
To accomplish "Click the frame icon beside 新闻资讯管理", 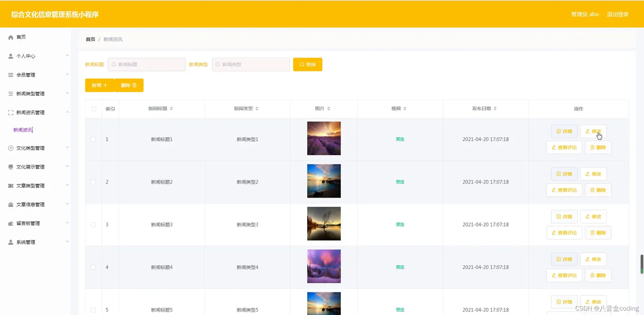I will [11, 112].
